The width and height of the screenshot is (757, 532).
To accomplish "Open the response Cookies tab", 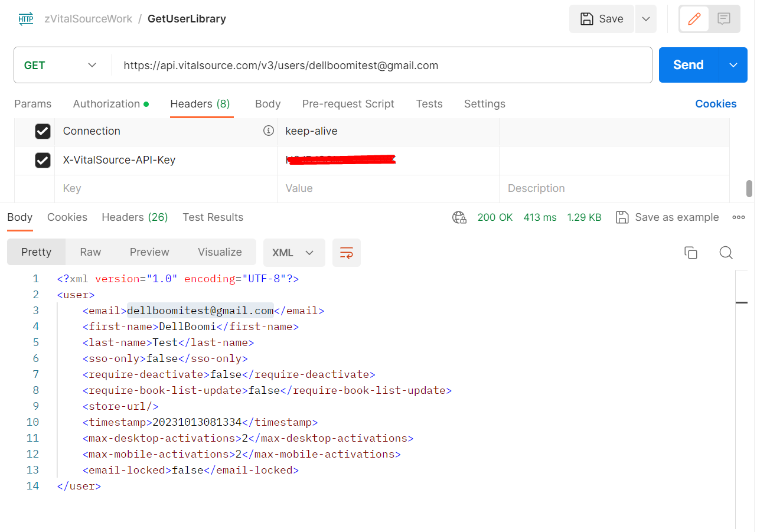I will click(67, 217).
